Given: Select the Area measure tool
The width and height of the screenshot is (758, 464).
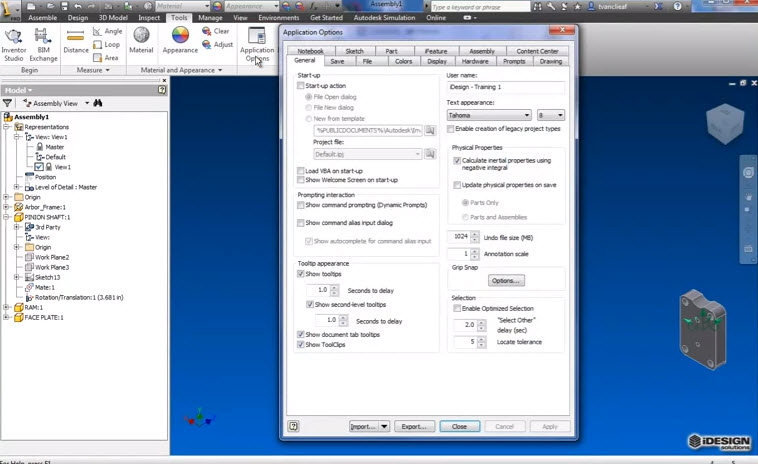Looking at the screenshot, I should (x=106, y=58).
